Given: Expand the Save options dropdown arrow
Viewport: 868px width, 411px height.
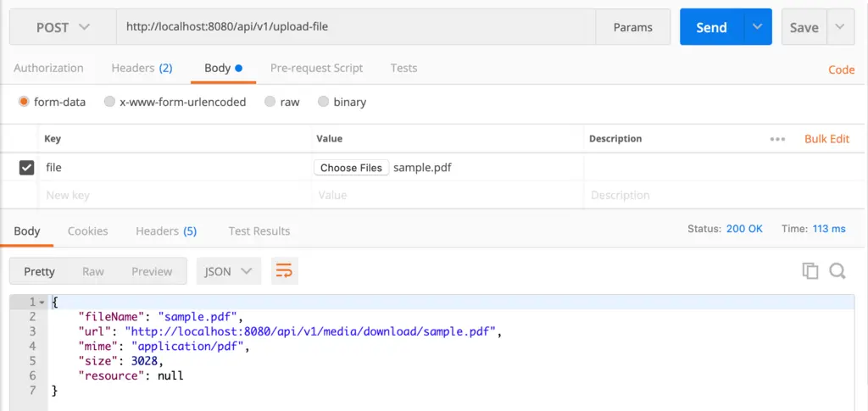Looking at the screenshot, I should tap(840, 26).
